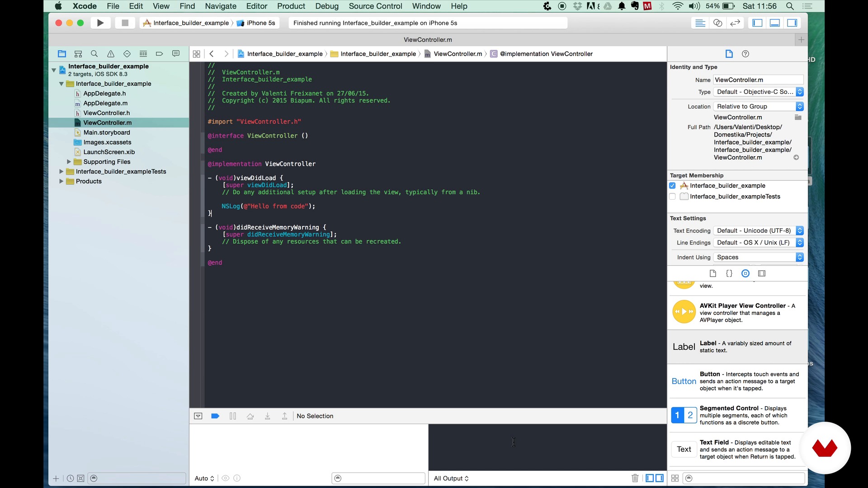Open the All Output console filter

451,478
